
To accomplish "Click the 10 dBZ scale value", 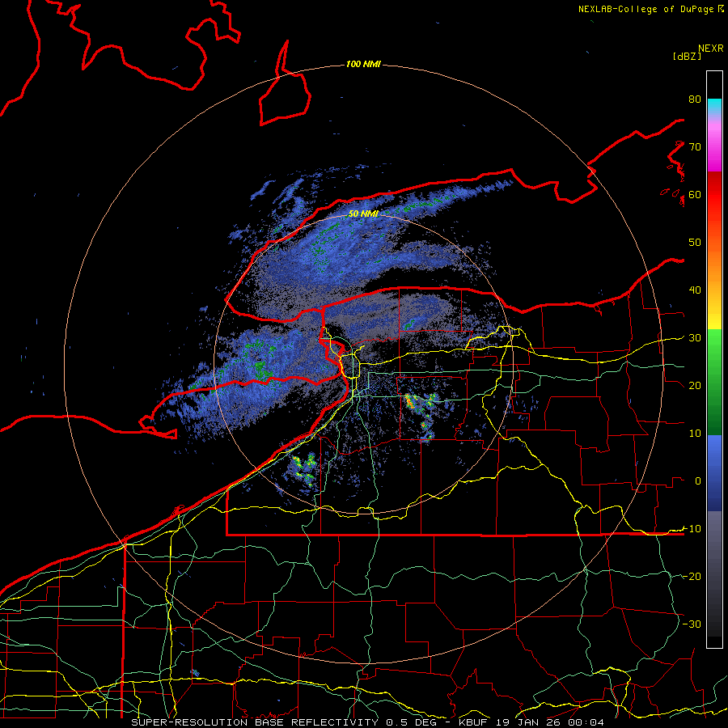I will (x=695, y=434).
